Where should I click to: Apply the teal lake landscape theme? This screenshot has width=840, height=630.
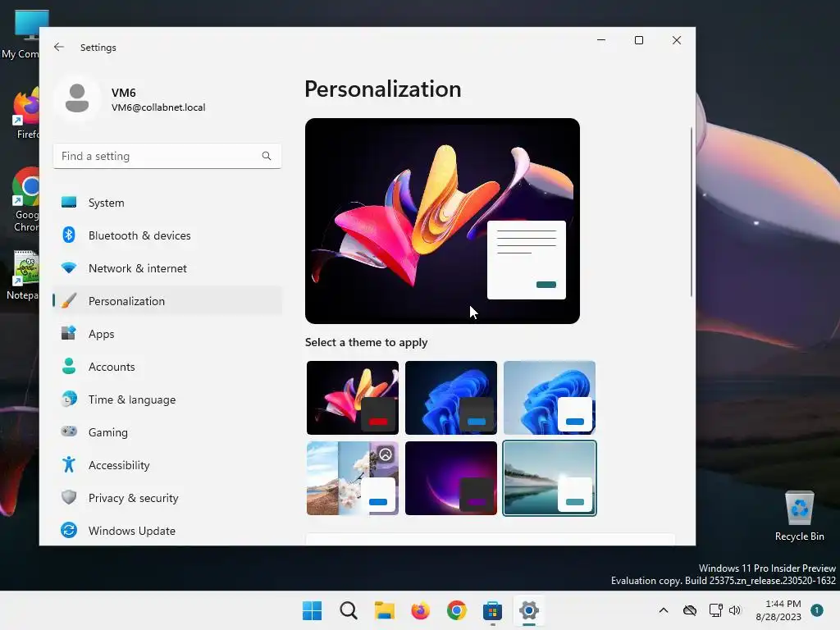click(550, 478)
